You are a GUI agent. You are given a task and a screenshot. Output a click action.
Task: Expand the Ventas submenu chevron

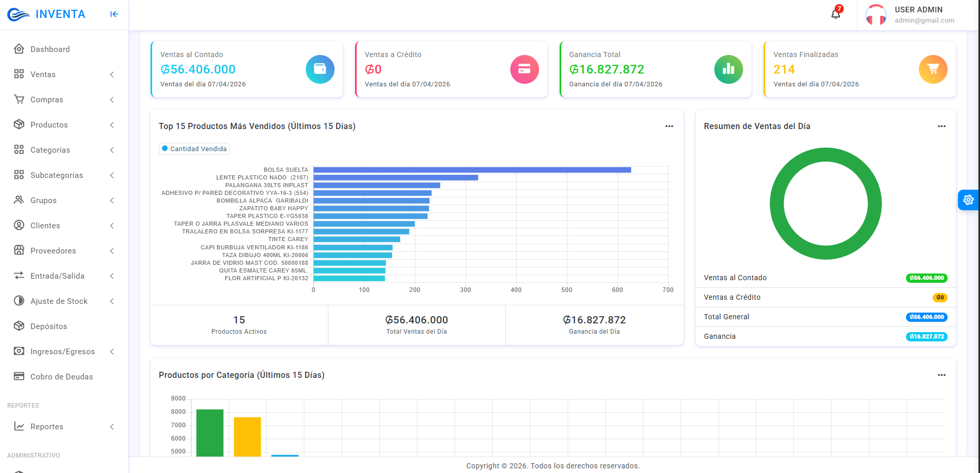112,75
